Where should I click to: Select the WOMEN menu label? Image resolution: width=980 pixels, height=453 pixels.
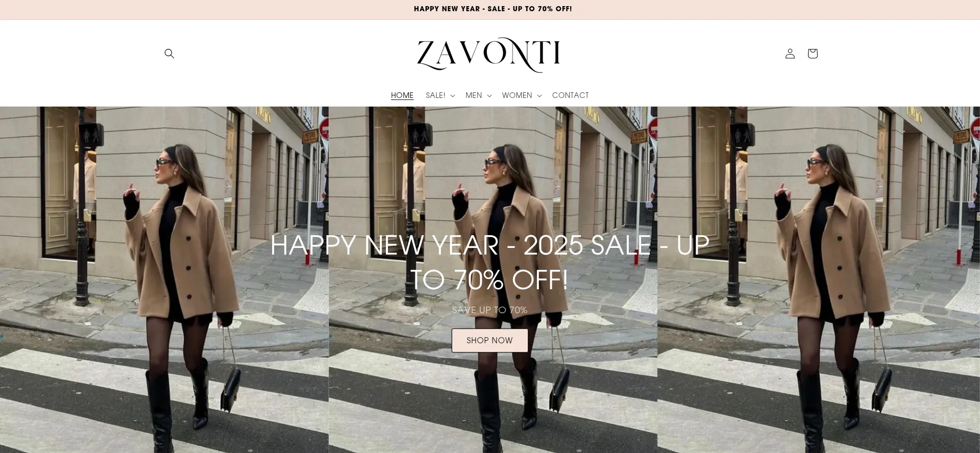point(517,95)
